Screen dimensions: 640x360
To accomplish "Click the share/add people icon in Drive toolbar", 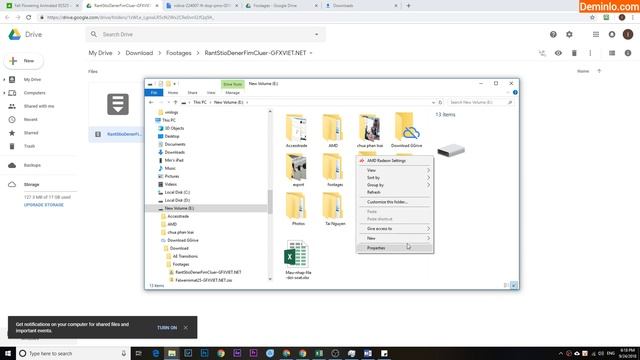I will [542, 53].
